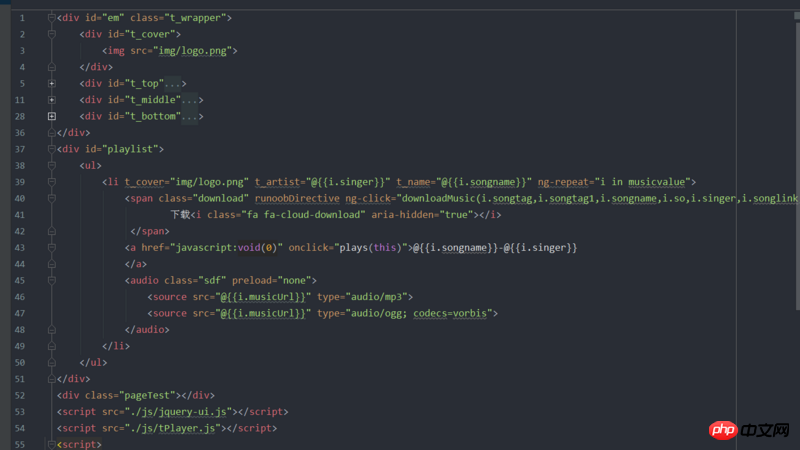Click the t_wrapper class value on line 1
Image resolution: width=800 pixels, height=450 pixels.
[195, 18]
